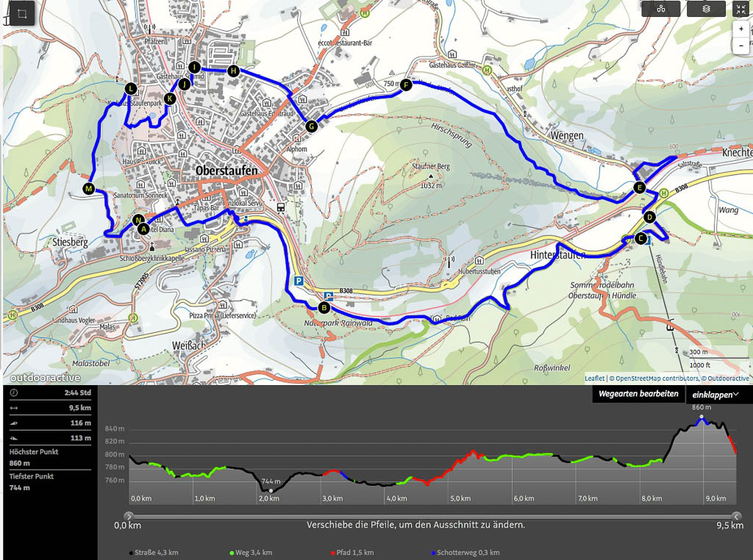Image resolution: width=753 pixels, height=560 pixels.
Task: Click the left range slider handle
Action: pos(129,516)
